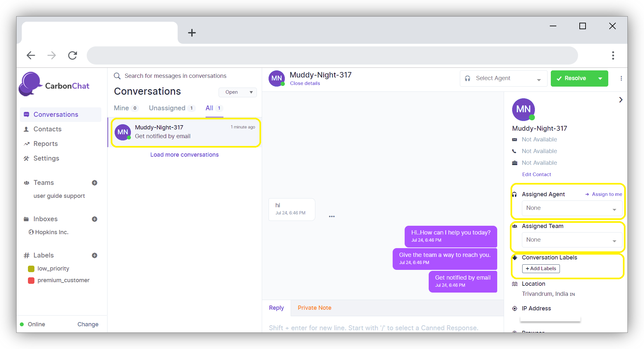Click the add Teams plus icon
Image resolution: width=644 pixels, height=349 pixels.
[x=95, y=183]
